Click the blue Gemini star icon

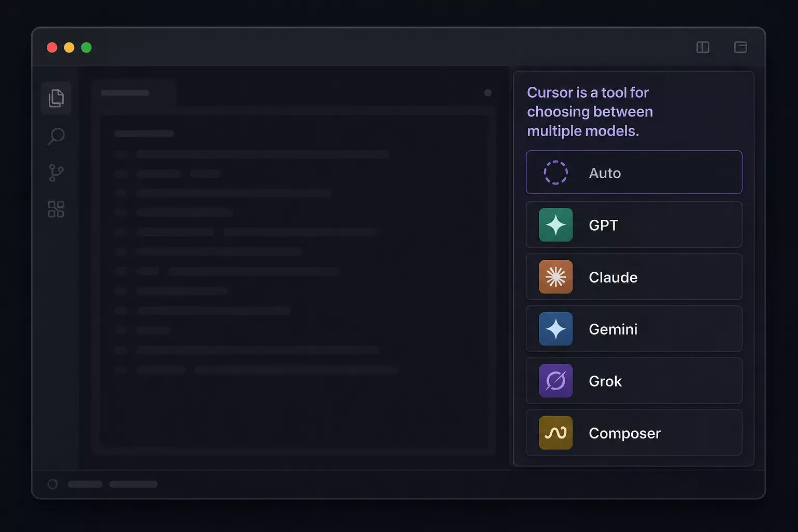click(x=555, y=329)
